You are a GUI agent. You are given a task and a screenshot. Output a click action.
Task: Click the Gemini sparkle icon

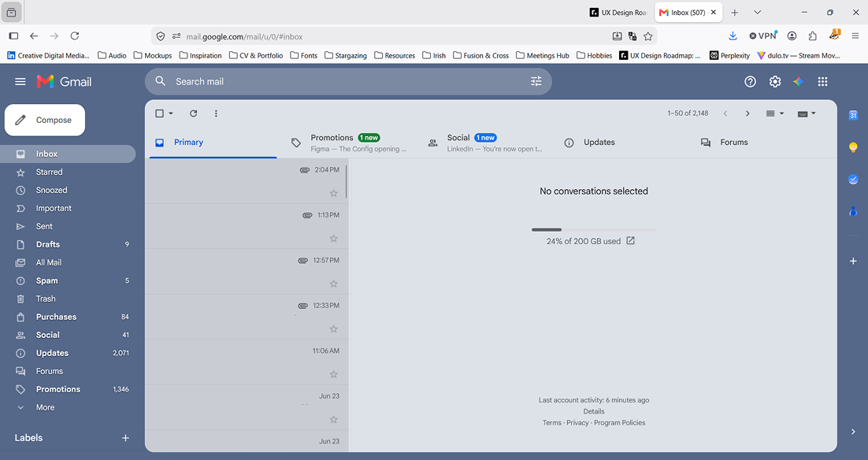point(798,81)
